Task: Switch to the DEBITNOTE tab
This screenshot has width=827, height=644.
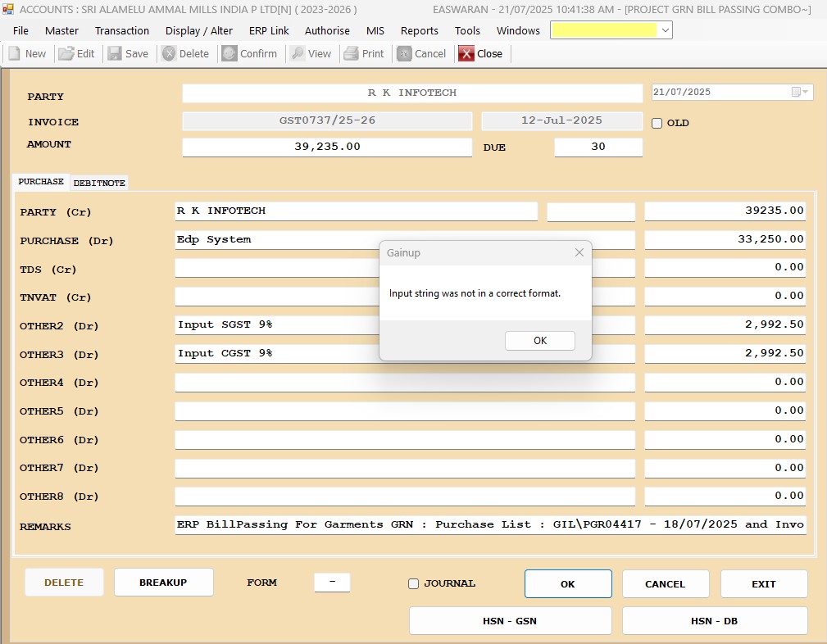Action: coord(99,183)
